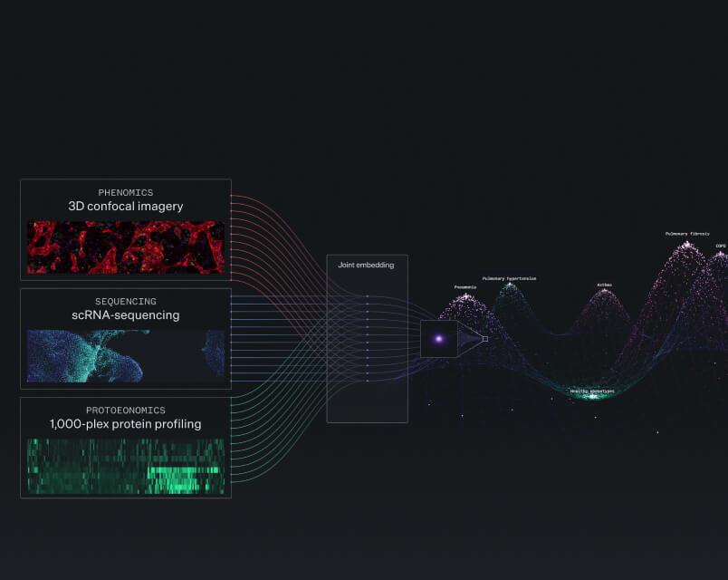This screenshot has height=580, width=728.
Task: Click the glowing purple dot in inset box
Action: [439, 339]
